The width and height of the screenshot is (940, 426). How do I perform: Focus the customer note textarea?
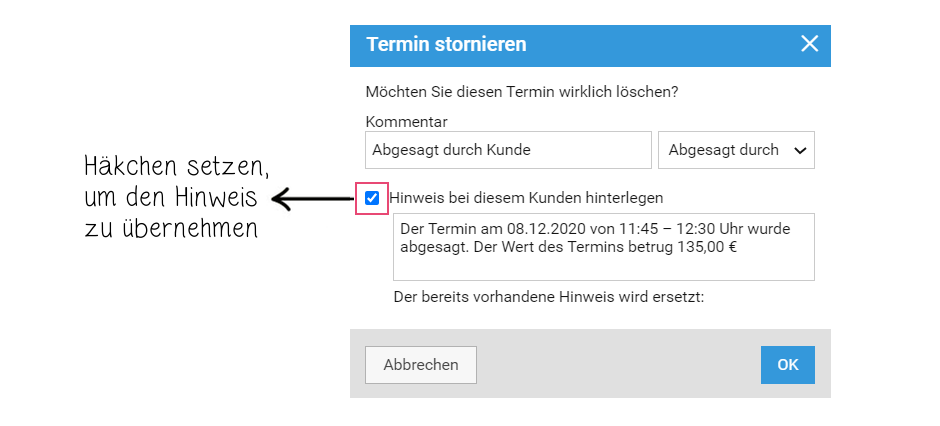pyautogui.click(x=604, y=247)
